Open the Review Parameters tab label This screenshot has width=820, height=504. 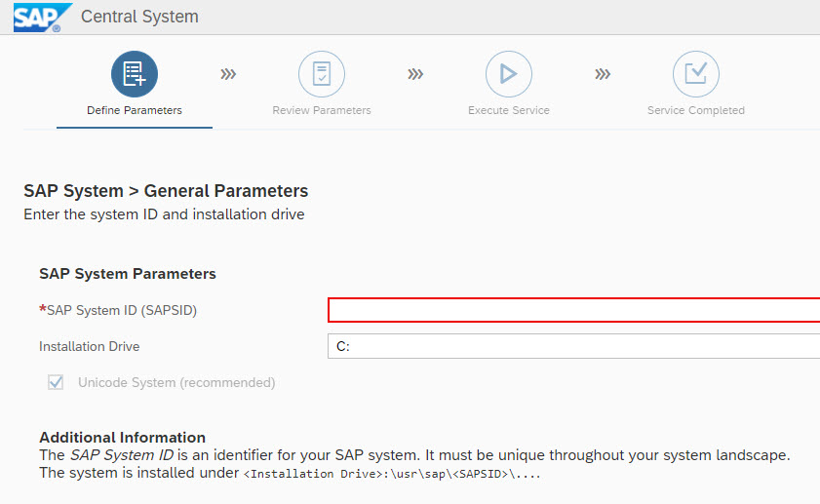pyautogui.click(x=322, y=110)
